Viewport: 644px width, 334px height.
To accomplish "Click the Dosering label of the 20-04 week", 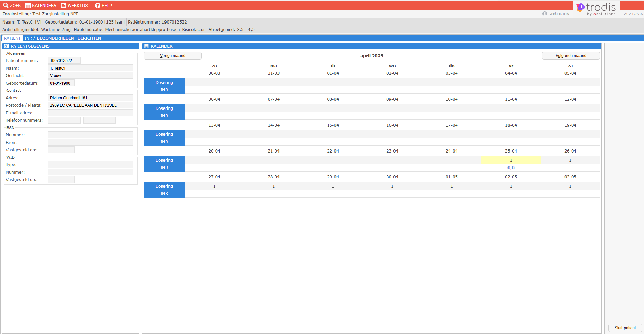I will [164, 160].
